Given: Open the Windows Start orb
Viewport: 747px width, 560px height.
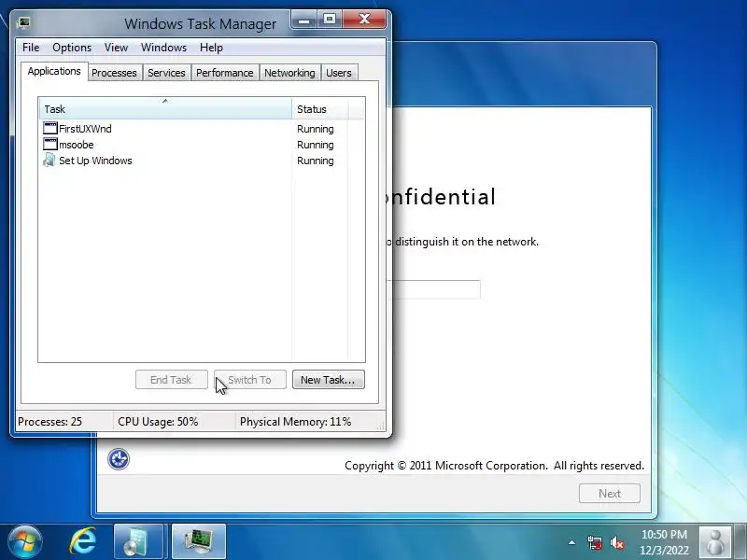Looking at the screenshot, I should [x=25, y=542].
